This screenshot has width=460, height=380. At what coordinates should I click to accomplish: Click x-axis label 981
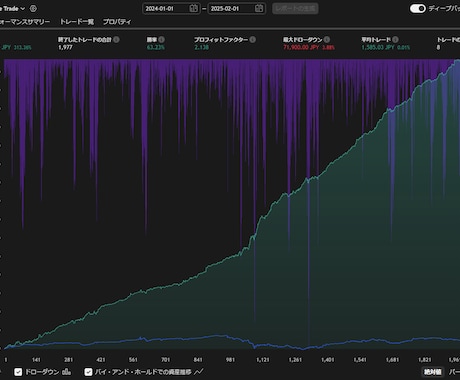tap(230, 360)
